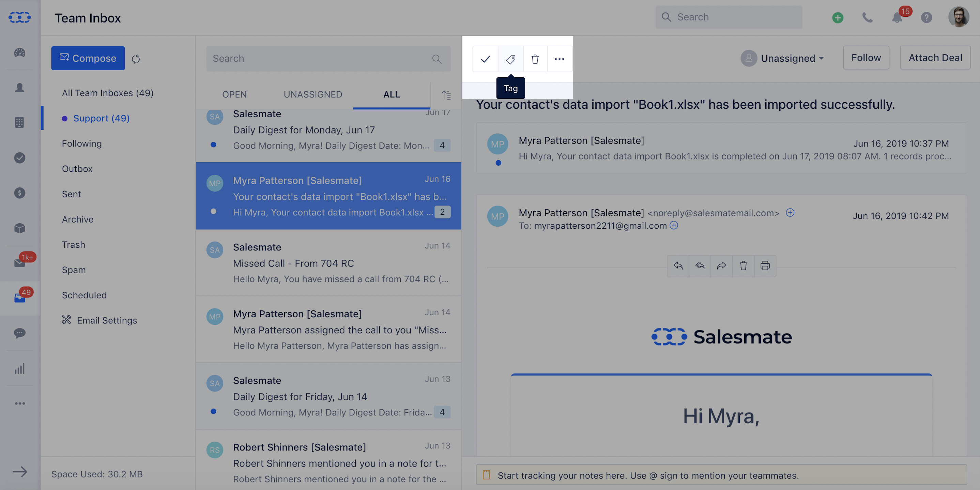The height and width of the screenshot is (490, 980).
Task: Click the Follow button
Action: 866,58
